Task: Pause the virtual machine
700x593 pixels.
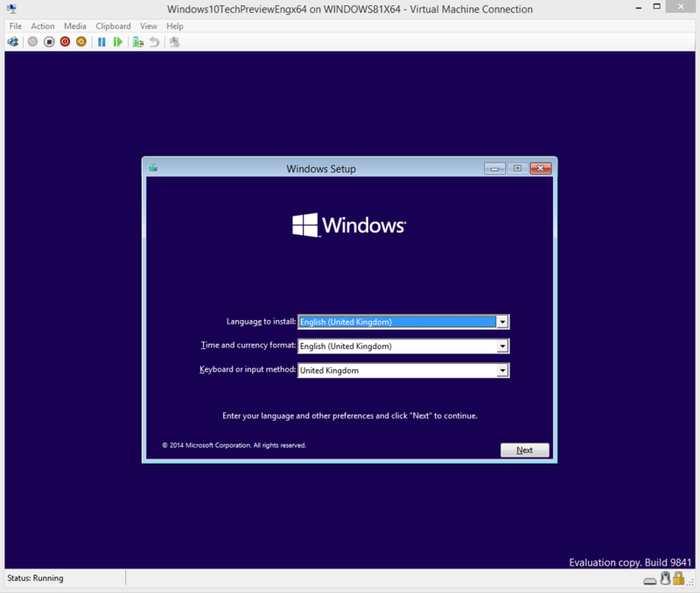Action: (x=101, y=42)
